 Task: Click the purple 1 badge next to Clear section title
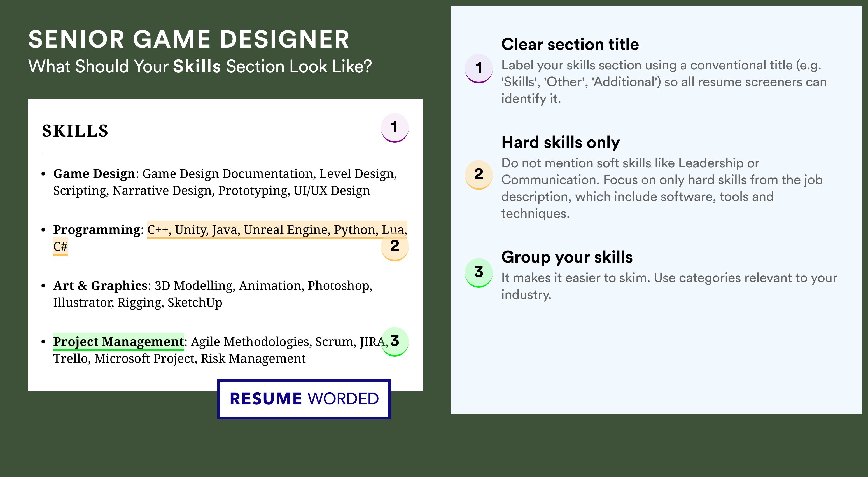point(479,68)
